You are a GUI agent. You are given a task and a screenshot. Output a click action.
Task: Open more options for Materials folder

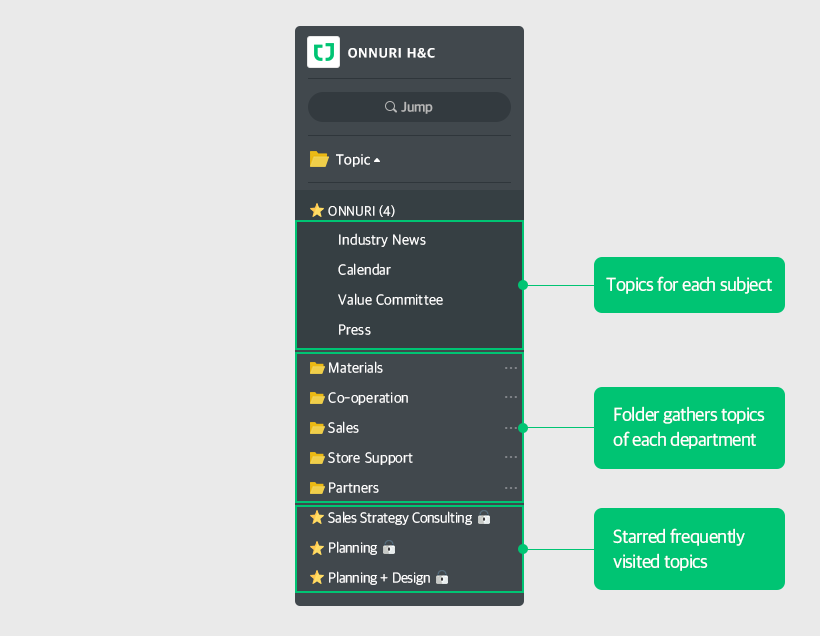pos(511,368)
